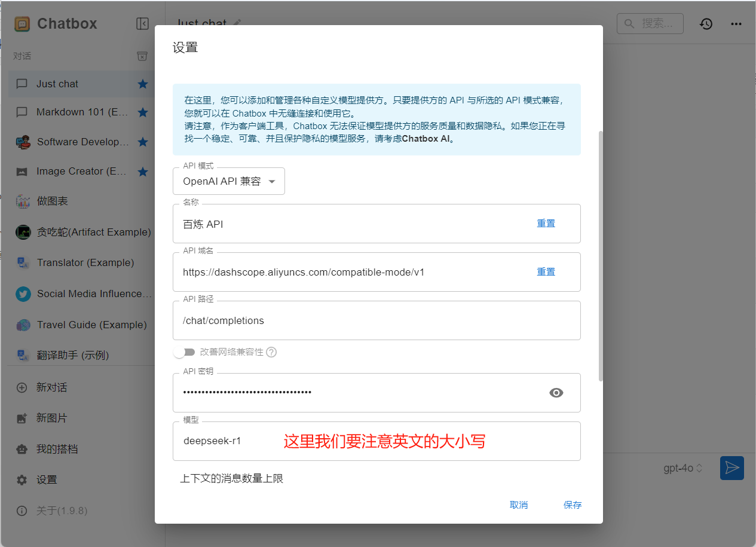The height and width of the screenshot is (547, 756).
Task: Click the Social Media Influencer Twitter icon
Action: click(23, 294)
